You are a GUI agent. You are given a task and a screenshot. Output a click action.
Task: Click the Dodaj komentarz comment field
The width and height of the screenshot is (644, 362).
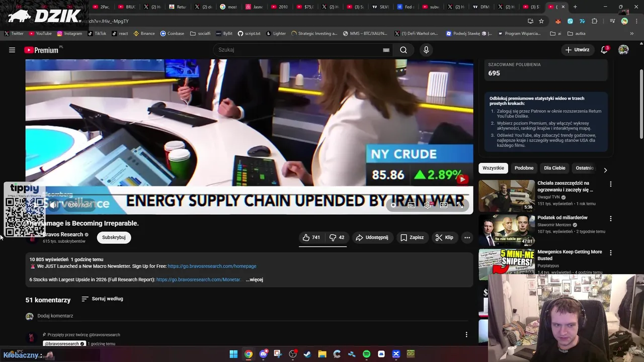[x=252, y=316]
